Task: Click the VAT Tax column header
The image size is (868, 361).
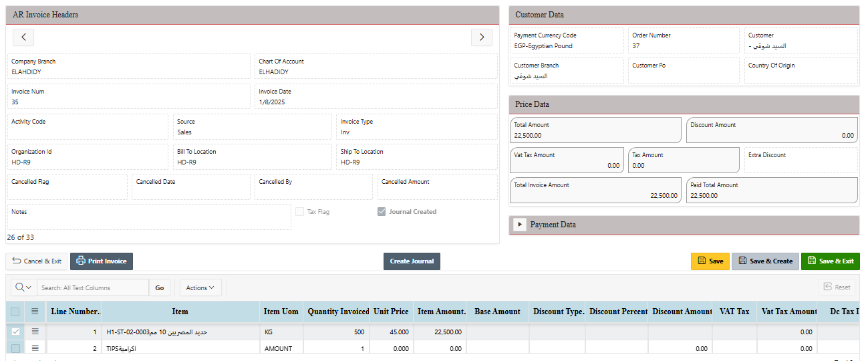Action: (x=734, y=312)
